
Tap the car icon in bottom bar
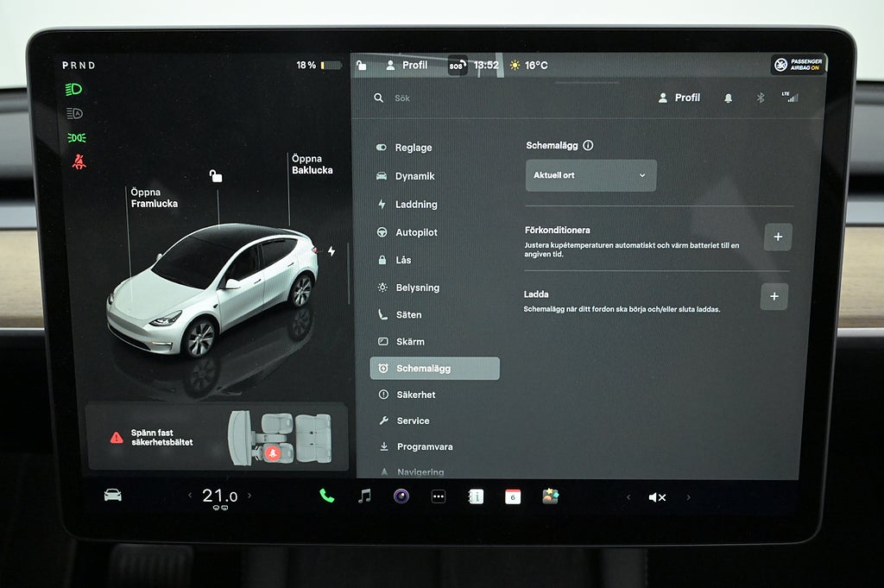[113, 495]
